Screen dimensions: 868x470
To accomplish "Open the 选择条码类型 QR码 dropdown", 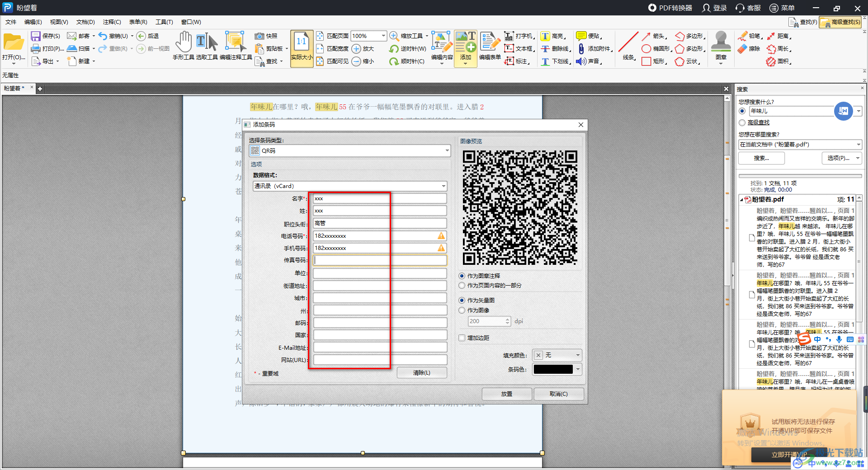I will [349, 151].
